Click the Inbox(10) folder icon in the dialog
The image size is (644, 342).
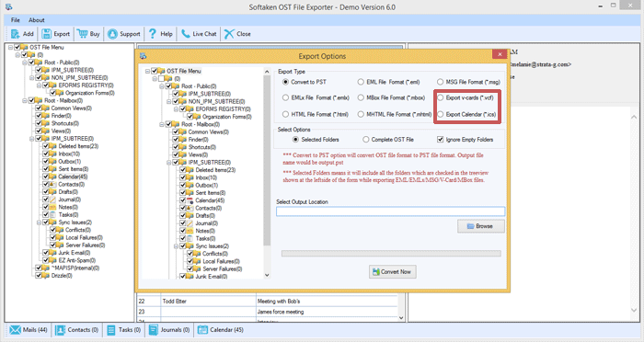click(x=190, y=177)
